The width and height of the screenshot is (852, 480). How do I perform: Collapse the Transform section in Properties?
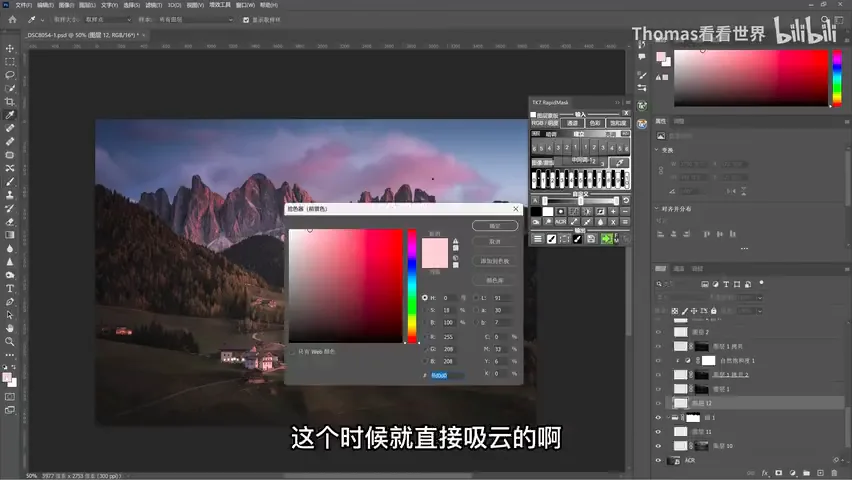pyautogui.click(x=657, y=150)
